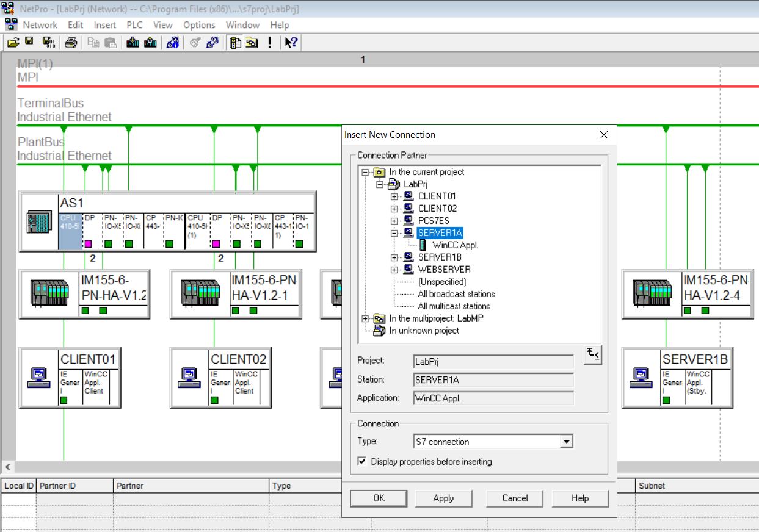Expand the CLIENT02 tree node
This screenshot has height=532, width=759.
[394, 209]
